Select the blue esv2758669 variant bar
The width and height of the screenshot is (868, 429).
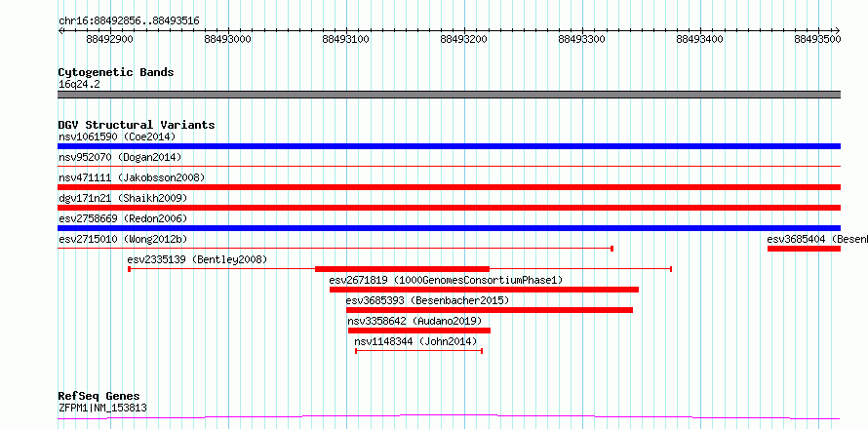click(x=449, y=228)
